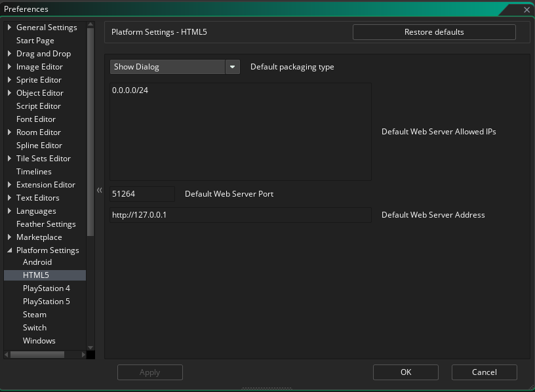Click the Default Web Server Port field
Image resolution: width=535 pixels, height=392 pixels.
[x=142, y=194]
